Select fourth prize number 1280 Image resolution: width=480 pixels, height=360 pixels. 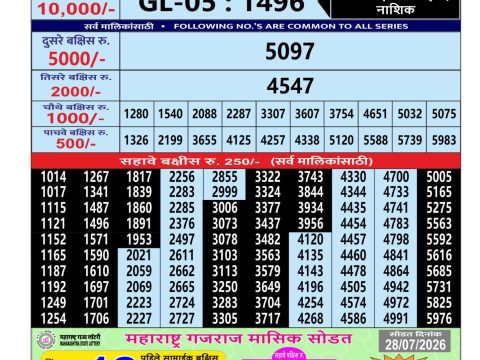click(x=136, y=114)
